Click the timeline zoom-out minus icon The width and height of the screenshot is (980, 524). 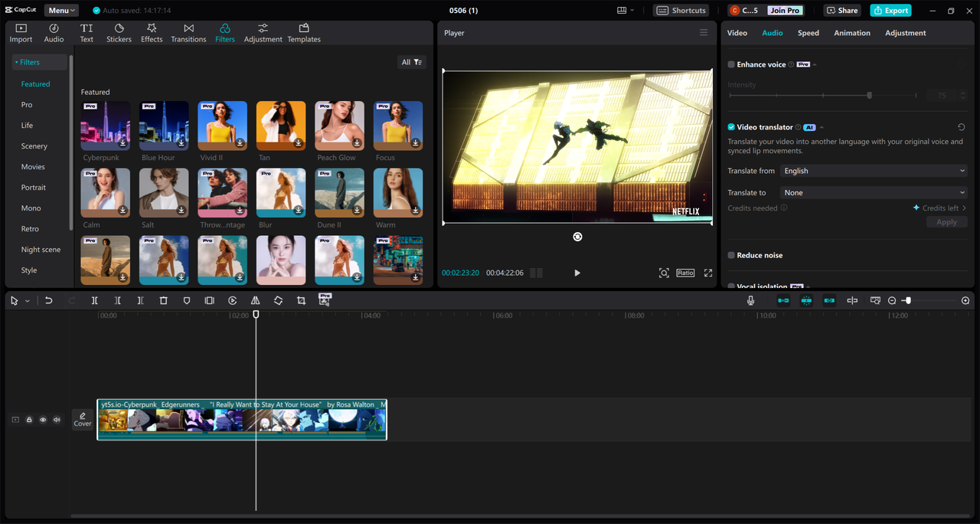pyautogui.click(x=892, y=301)
